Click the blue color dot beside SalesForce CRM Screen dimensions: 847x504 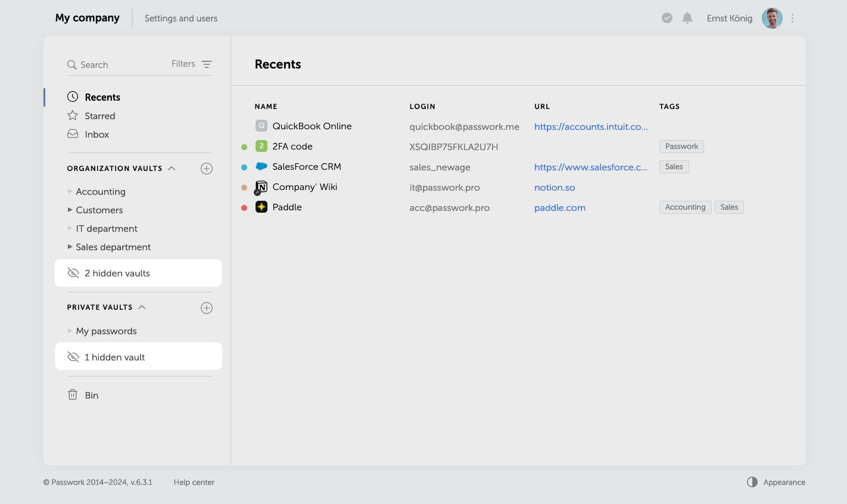coord(244,167)
